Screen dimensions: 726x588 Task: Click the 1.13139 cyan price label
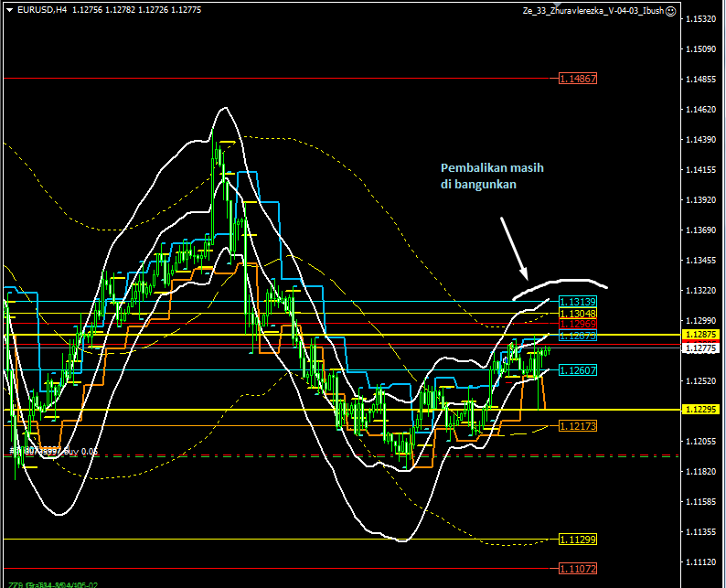[x=578, y=301]
